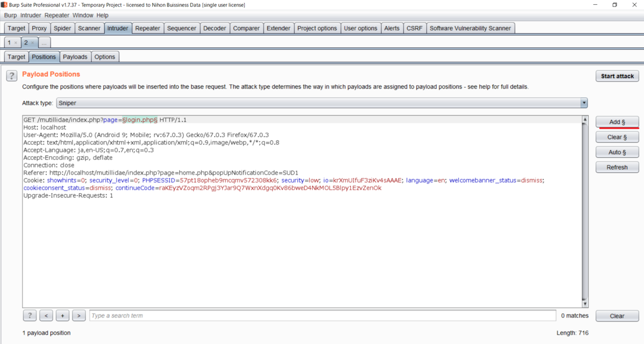Open the Intruder menu
This screenshot has width=644, height=344.
(x=31, y=16)
